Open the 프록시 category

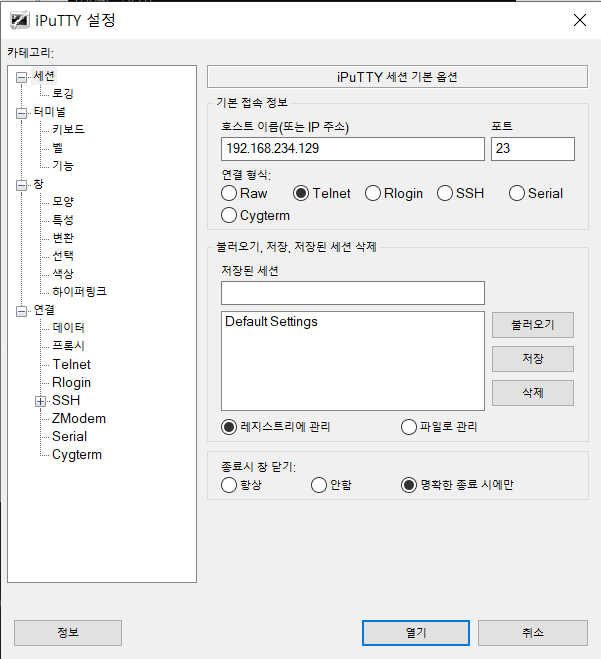68,346
